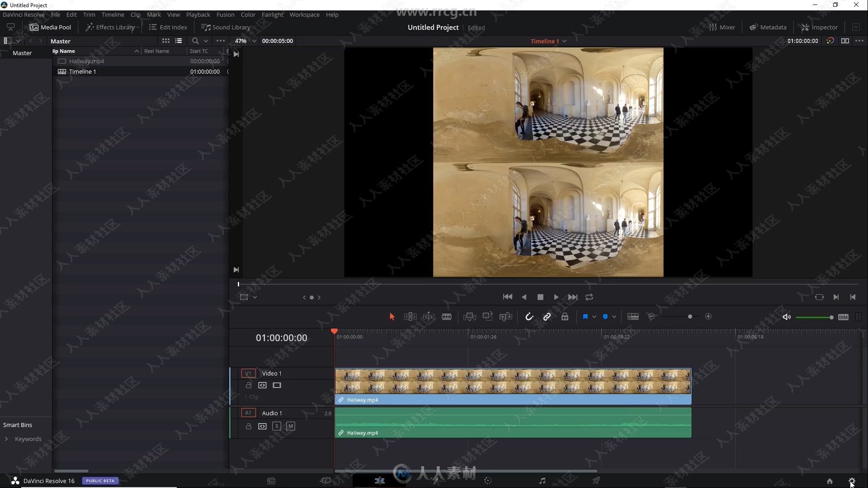The height and width of the screenshot is (488, 868).
Task: Toggle the Media Pool panel
Action: click(50, 27)
